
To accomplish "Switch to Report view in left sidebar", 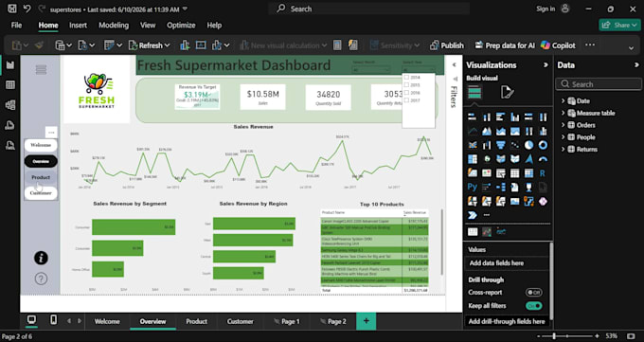I will pos(10,65).
